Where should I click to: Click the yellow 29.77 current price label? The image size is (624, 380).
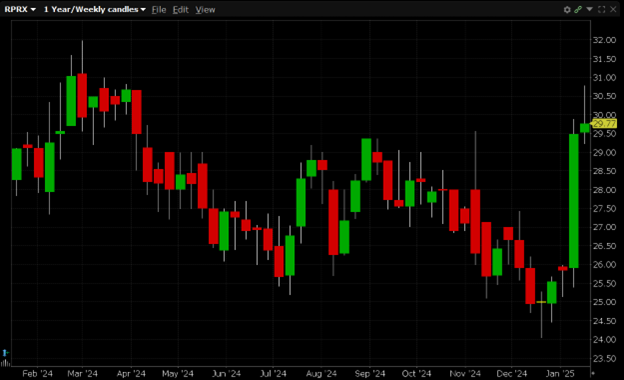pyautogui.click(x=604, y=124)
